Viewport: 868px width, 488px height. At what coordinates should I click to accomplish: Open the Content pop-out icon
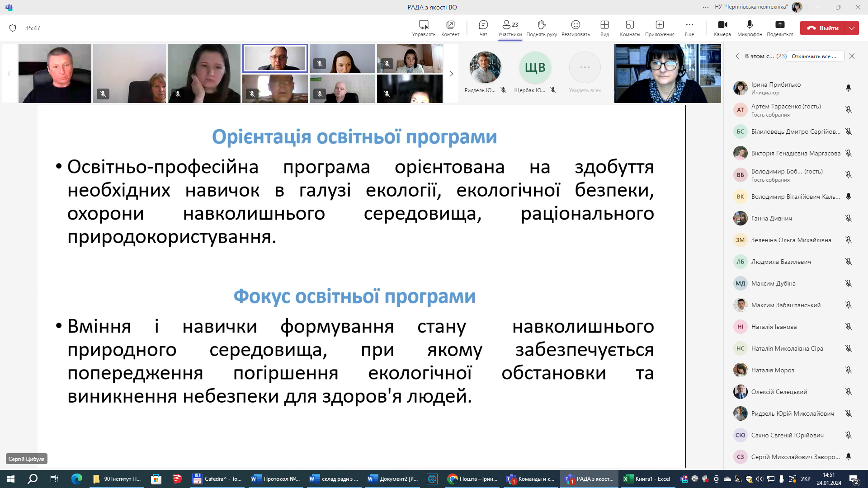450,25
